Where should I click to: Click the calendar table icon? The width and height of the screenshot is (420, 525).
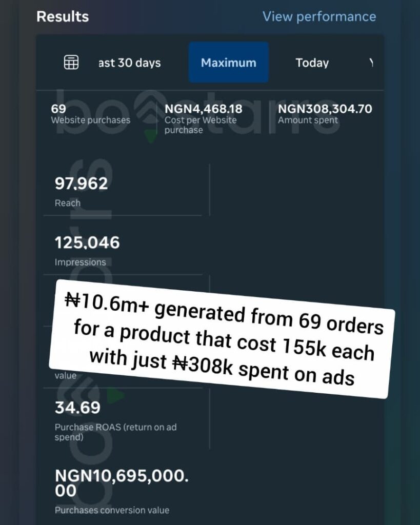pyautogui.click(x=71, y=62)
